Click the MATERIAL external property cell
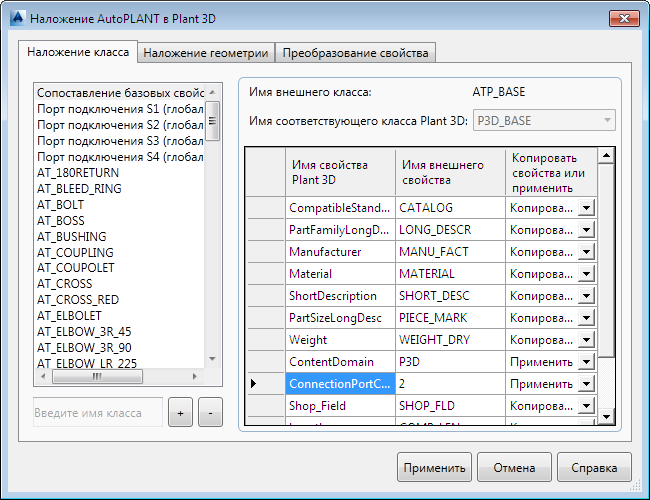650x500 pixels. coord(450,274)
